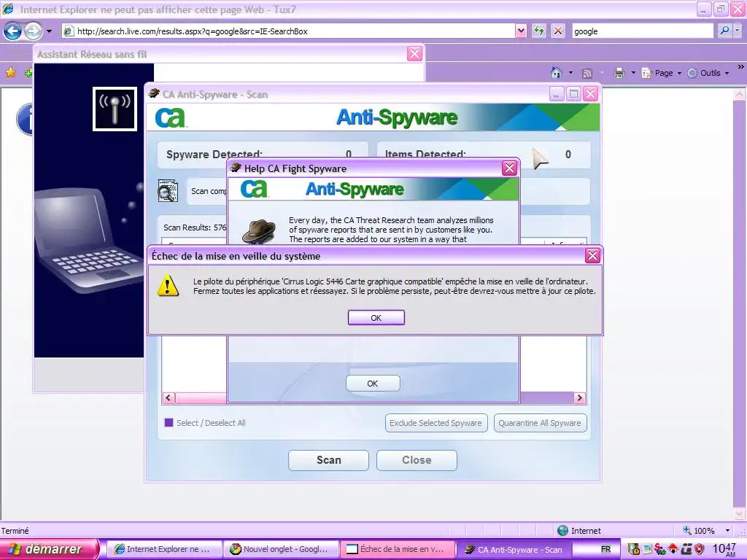Viewport: 747px width, 560px height.
Task: Open the Outils menu
Action: point(708,73)
